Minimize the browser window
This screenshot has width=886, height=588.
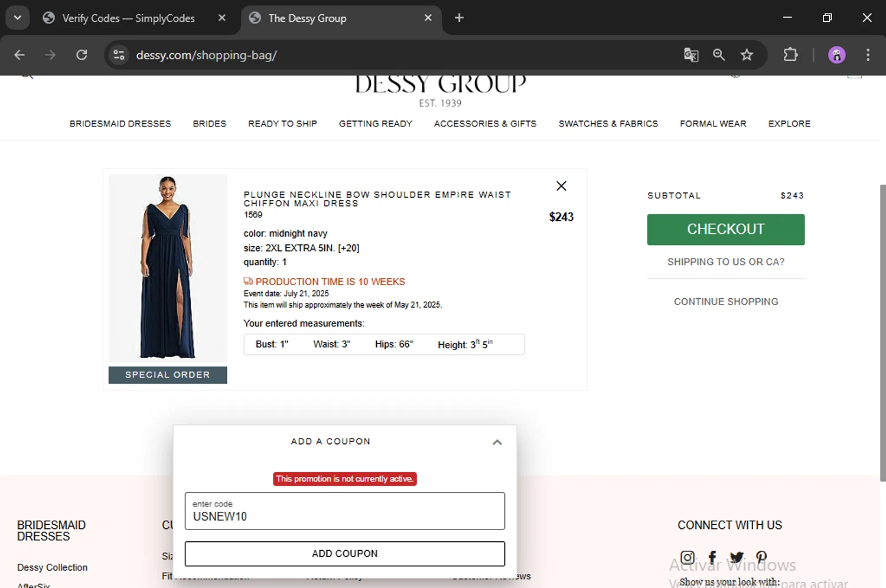point(787,18)
